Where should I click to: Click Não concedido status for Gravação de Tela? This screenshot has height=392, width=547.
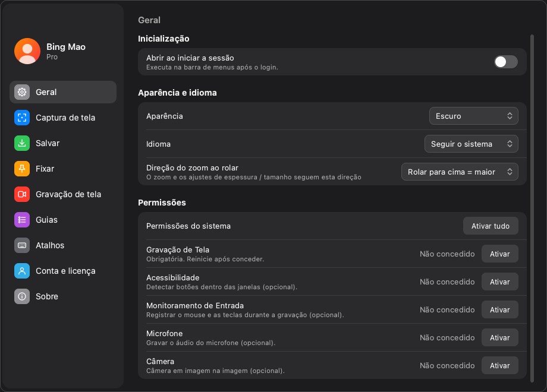[x=447, y=254]
